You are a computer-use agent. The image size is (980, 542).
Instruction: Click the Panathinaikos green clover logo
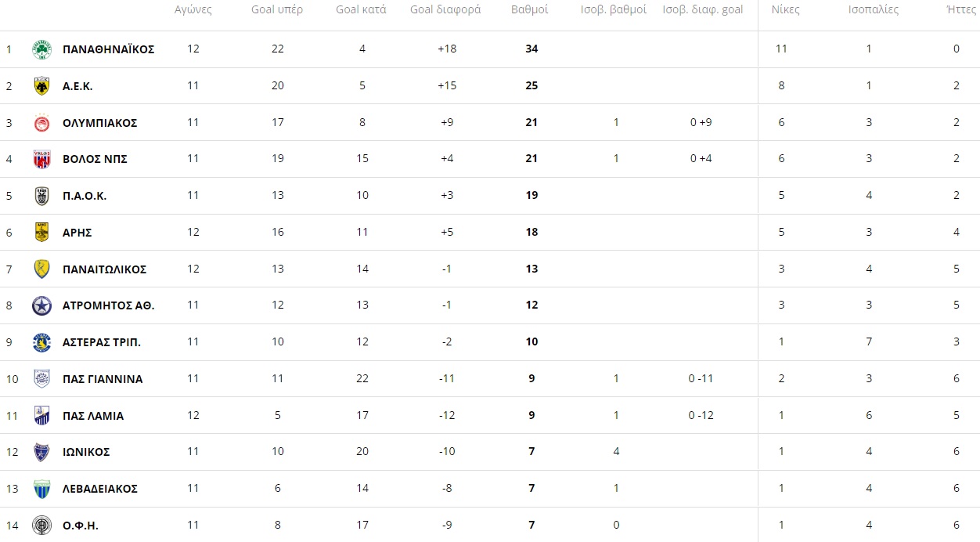[41, 49]
